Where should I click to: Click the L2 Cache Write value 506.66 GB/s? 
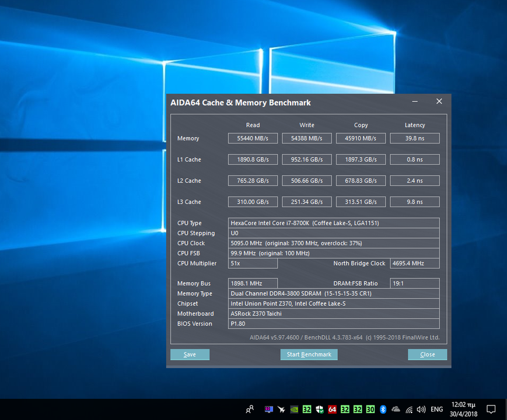point(307,181)
